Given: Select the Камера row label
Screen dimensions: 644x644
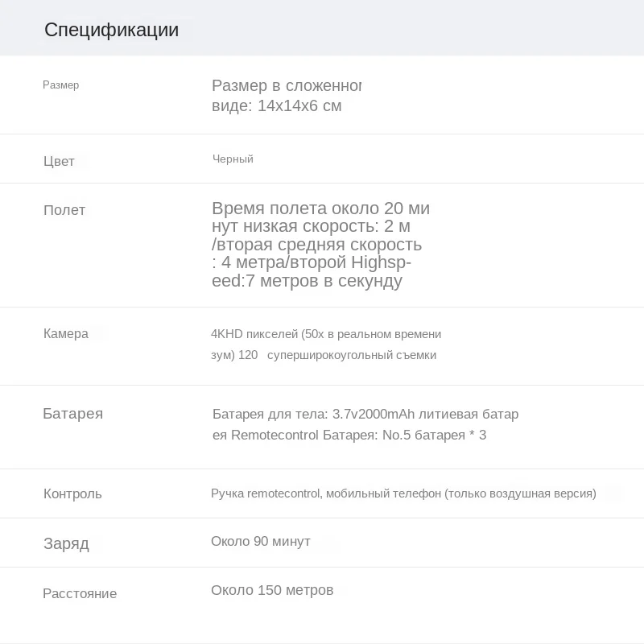Looking at the screenshot, I should (x=66, y=334).
